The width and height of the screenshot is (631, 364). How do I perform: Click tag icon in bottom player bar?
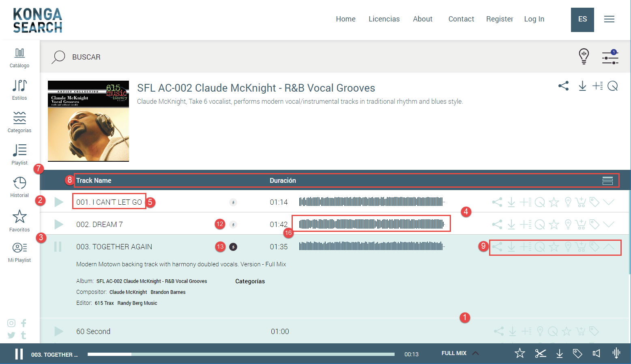(577, 353)
